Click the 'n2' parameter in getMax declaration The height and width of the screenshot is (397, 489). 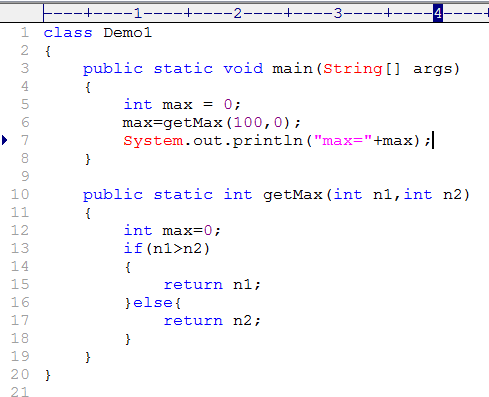tap(452, 195)
